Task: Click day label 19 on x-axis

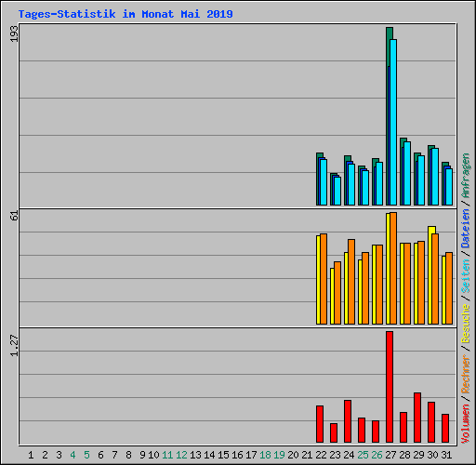Action: tap(279, 455)
